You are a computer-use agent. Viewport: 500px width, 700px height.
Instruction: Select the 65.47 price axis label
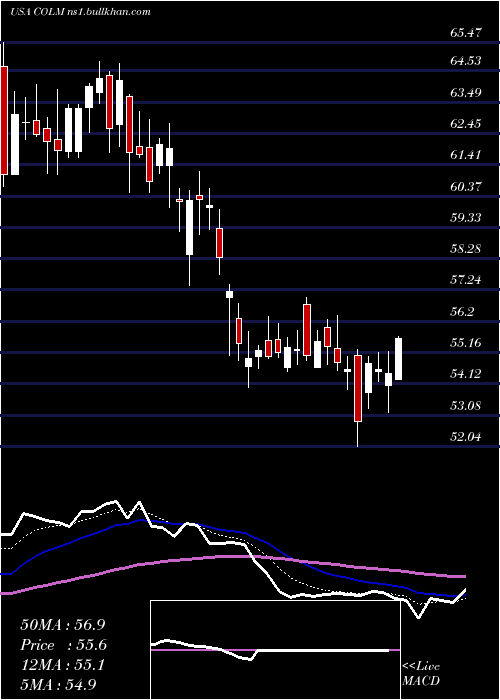pos(466,33)
